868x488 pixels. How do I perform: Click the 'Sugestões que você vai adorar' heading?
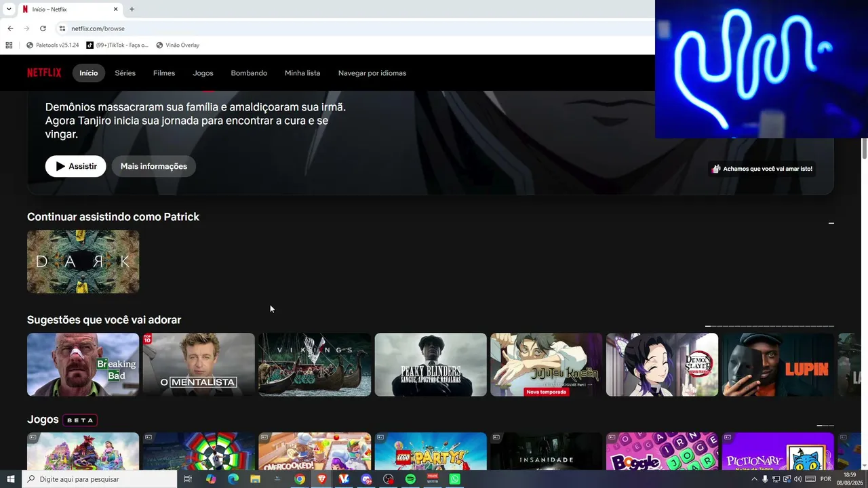tap(104, 320)
